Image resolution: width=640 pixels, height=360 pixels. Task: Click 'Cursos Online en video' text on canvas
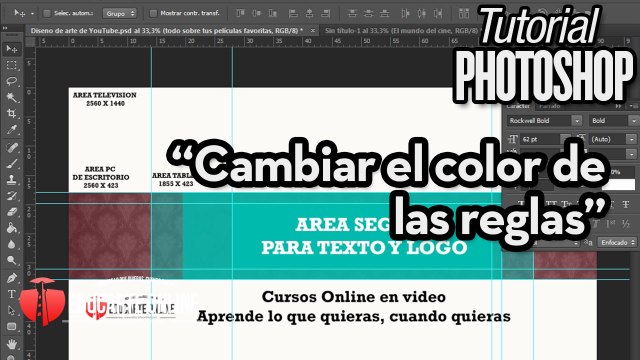tap(353, 297)
